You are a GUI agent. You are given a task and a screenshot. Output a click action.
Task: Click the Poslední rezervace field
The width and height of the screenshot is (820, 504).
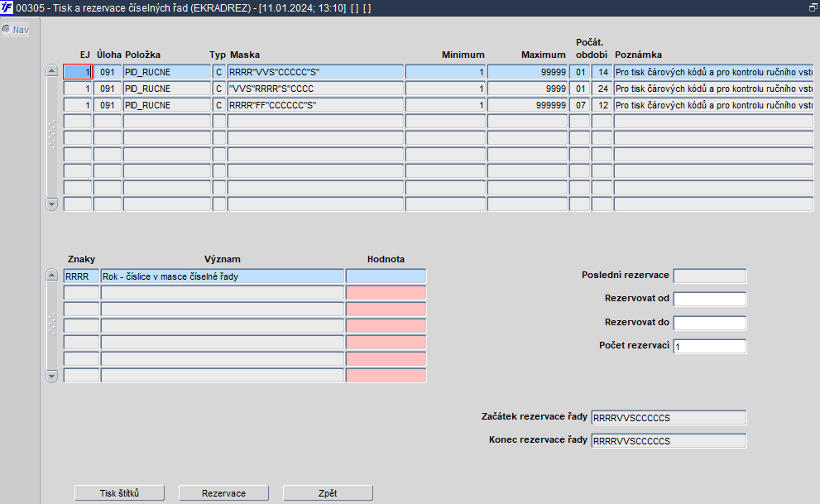[x=710, y=276]
